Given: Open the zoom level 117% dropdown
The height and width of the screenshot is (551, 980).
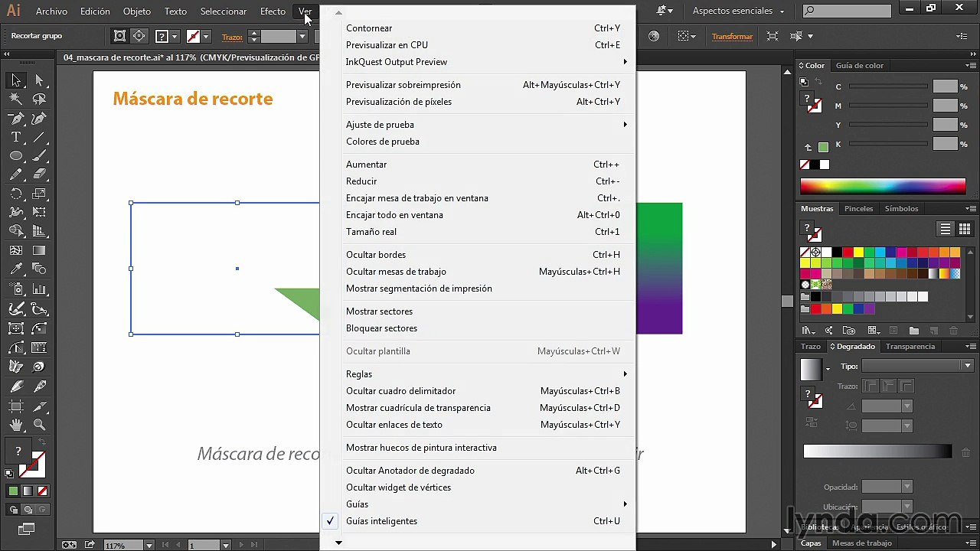Looking at the screenshot, I should 149,546.
